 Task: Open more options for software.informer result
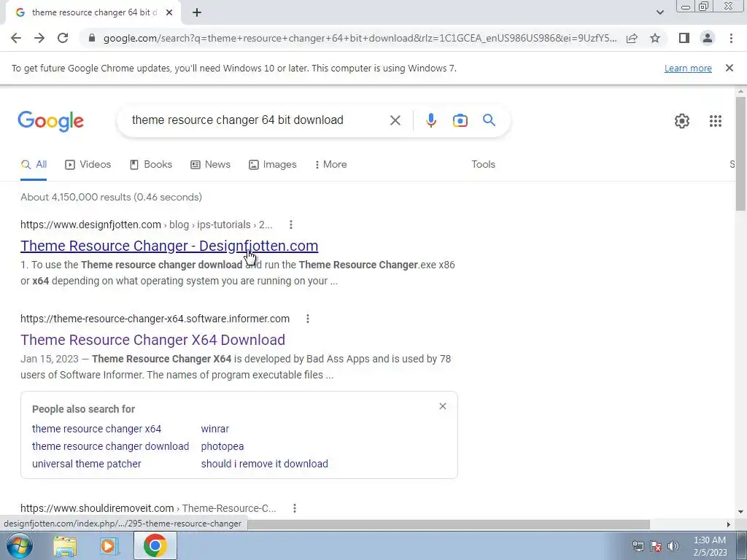[x=308, y=319]
